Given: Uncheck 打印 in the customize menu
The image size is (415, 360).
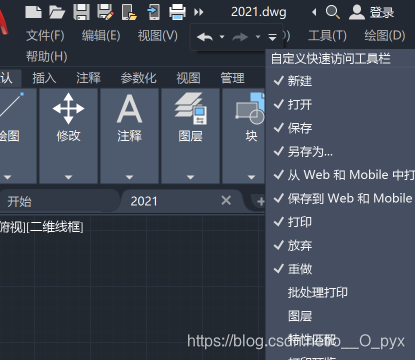Looking at the screenshot, I should coord(340,222).
